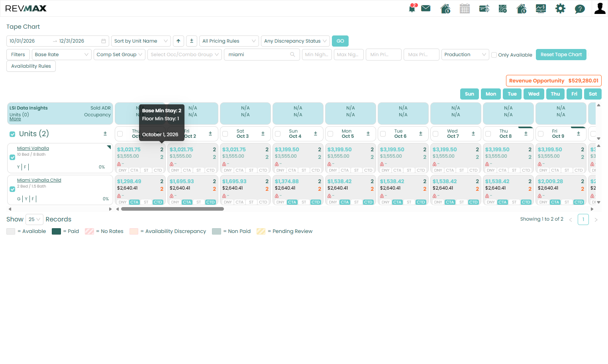Screen dimensions: 608x364
Task: Open the Production dropdown
Action: click(465, 55)
